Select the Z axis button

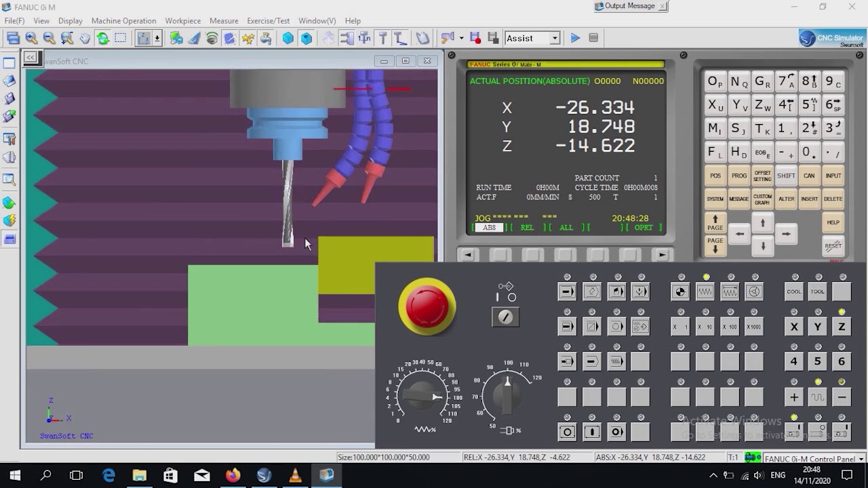(x=842, y=327)
